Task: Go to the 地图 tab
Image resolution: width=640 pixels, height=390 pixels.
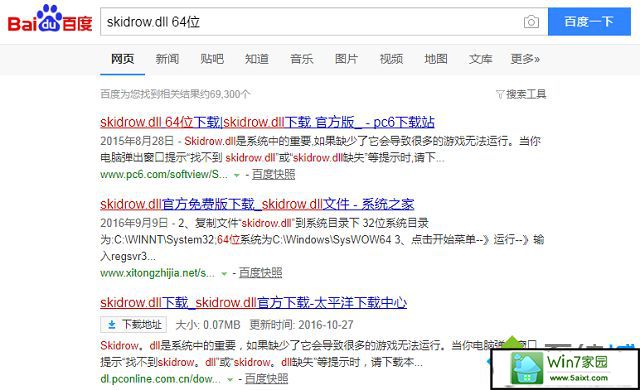Action: 436,59
